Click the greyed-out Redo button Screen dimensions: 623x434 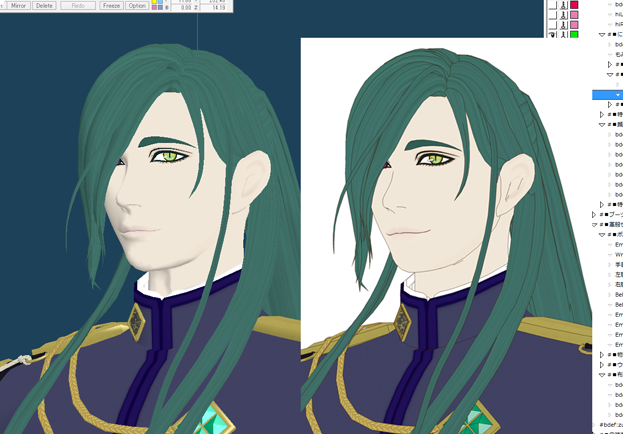[78, 6]
